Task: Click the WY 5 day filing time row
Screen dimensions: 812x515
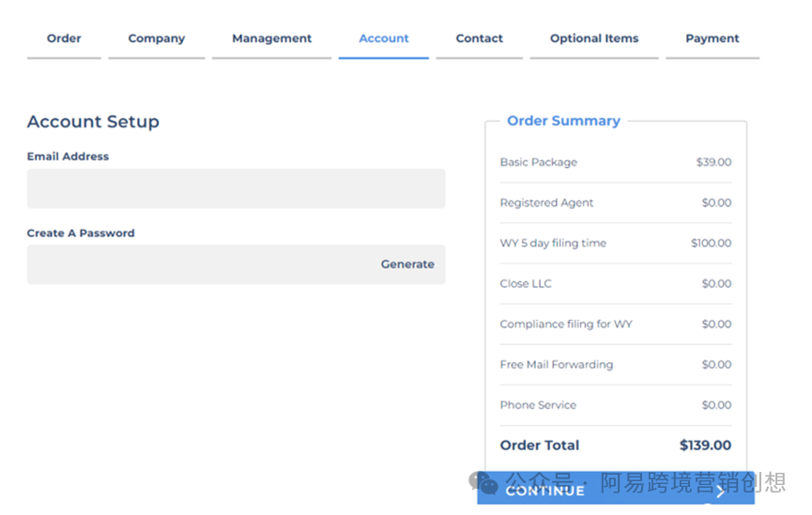Action: tap(616, 243)
